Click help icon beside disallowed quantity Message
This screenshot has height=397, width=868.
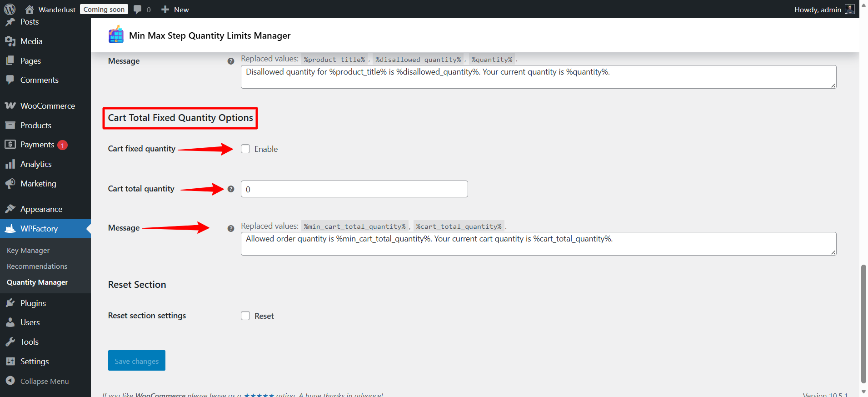coord(231,61)
